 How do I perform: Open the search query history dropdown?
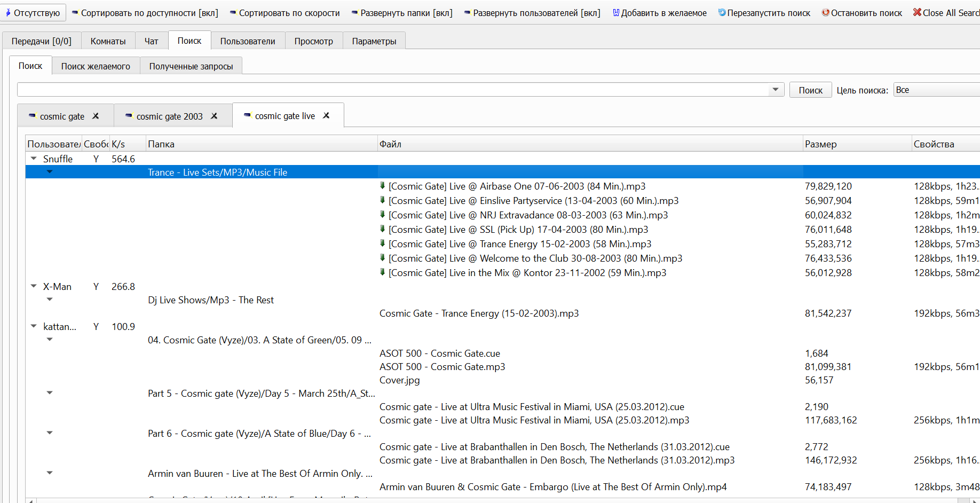(776, 90)
